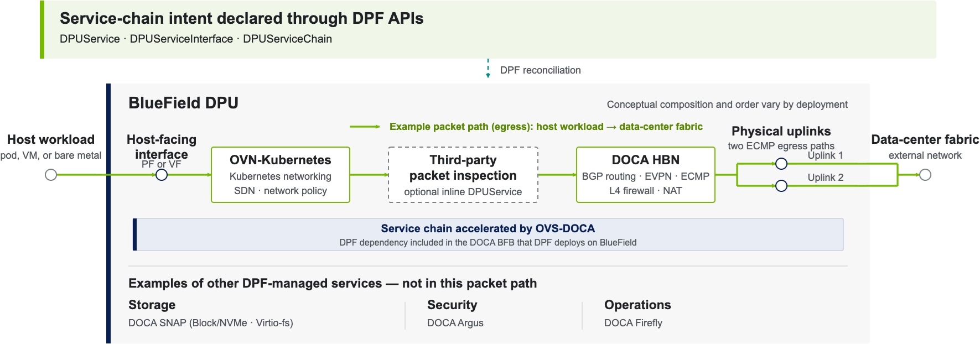Select the Third-party packet inspection dashed box
980x344 pixels.
tap(463, 175)
